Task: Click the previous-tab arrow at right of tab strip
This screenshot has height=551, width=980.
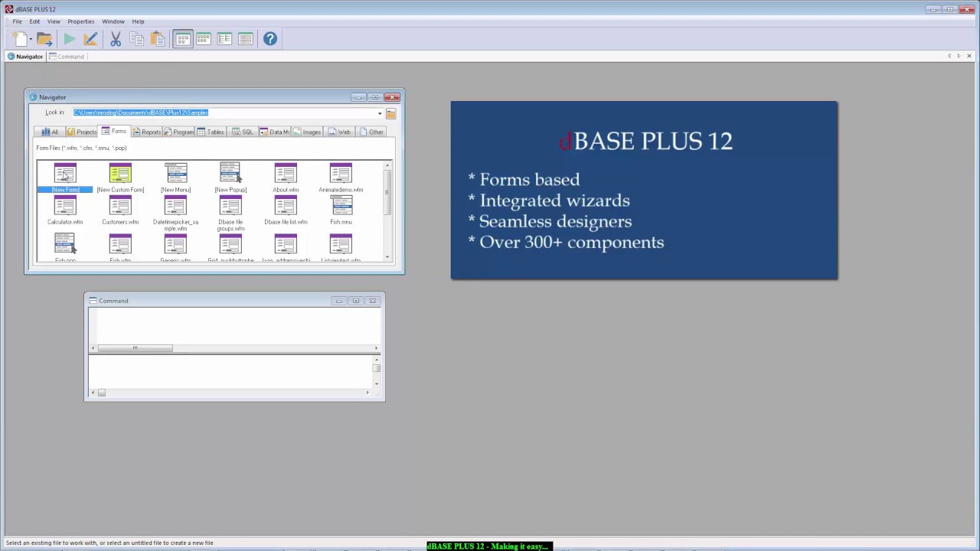Action: (x=949, y=56)
